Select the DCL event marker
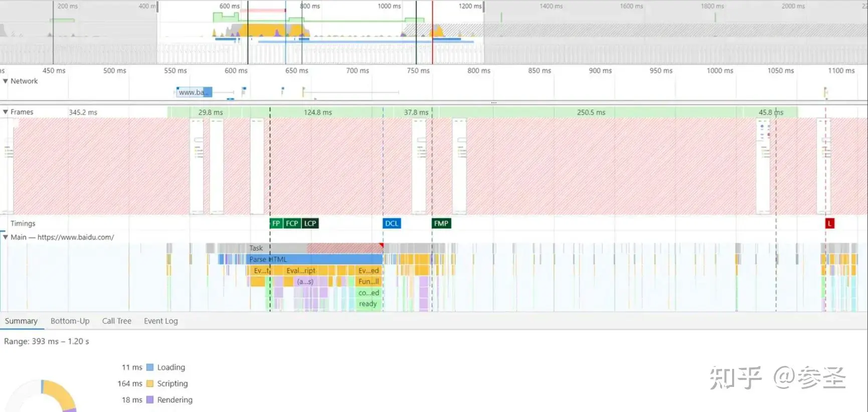Viewport: 868px width, 412px height. [392, 224]
